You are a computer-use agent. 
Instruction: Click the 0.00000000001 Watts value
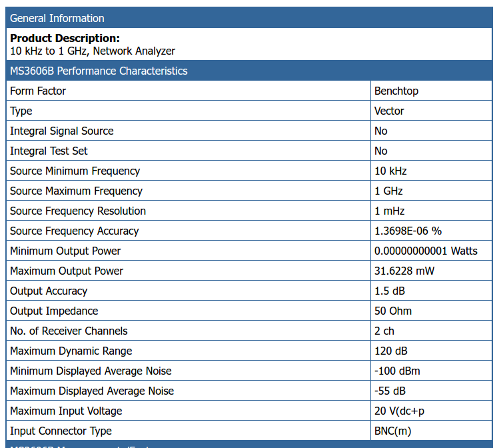[426, 251]
